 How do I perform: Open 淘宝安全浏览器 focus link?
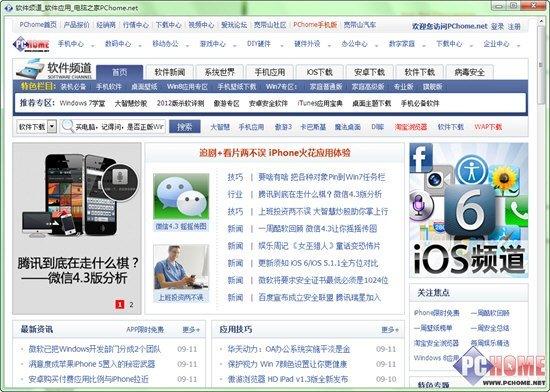[x=436, y=343]
